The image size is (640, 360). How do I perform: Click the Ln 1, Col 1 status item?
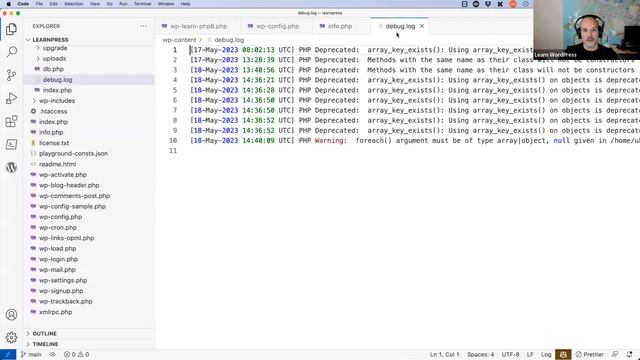pyautogui.click(x=444, y=355)
